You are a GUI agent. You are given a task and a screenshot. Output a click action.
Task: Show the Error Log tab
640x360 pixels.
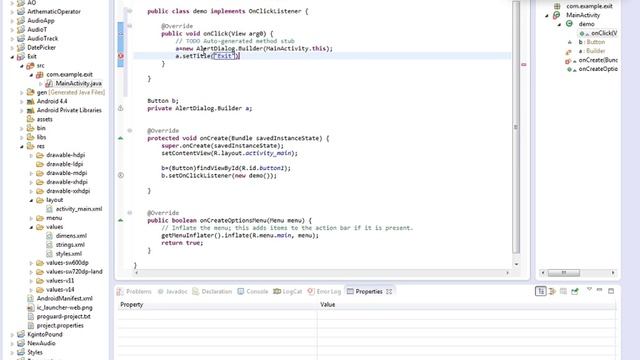click(324, 291)
